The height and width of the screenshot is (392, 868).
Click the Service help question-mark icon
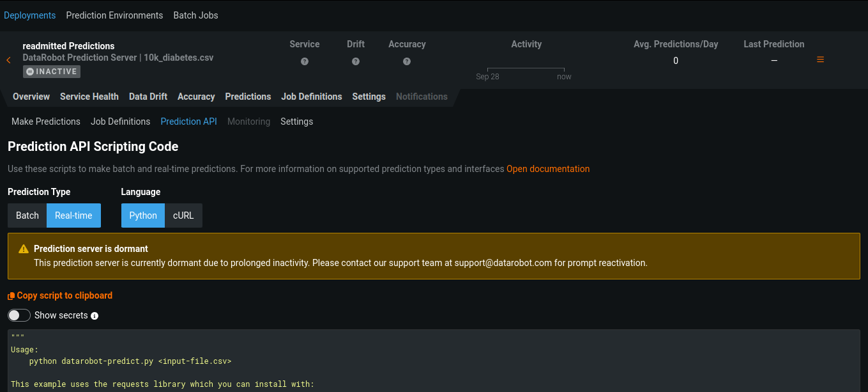(x=305, y=61)
